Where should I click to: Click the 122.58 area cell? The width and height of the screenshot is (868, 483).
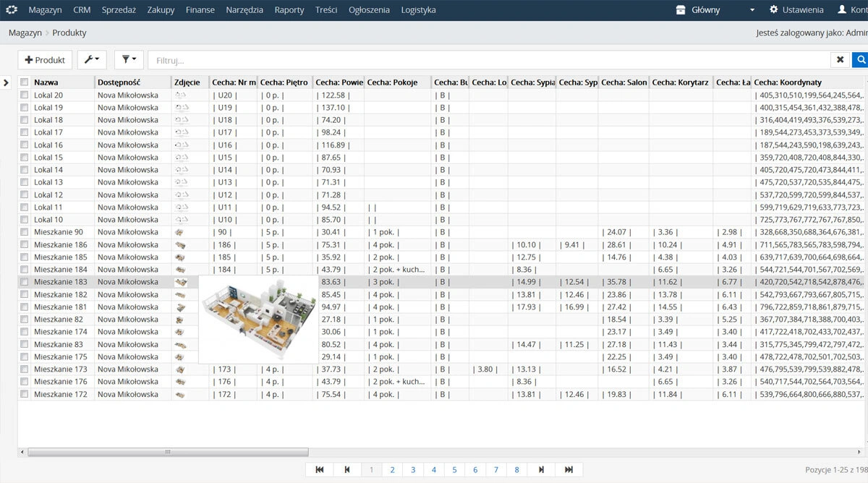click(339, 95)
